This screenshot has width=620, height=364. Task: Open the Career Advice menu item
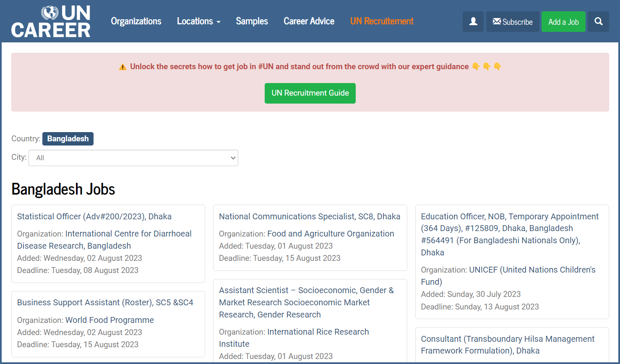309,21
